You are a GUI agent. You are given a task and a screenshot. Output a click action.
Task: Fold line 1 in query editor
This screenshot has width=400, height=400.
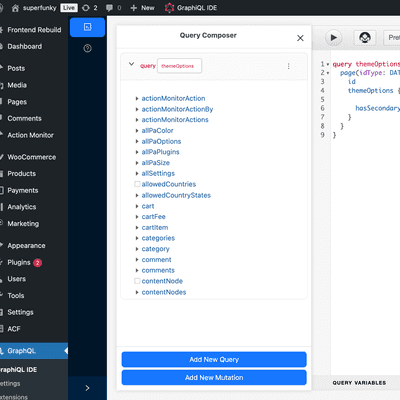tap(328, 64)
